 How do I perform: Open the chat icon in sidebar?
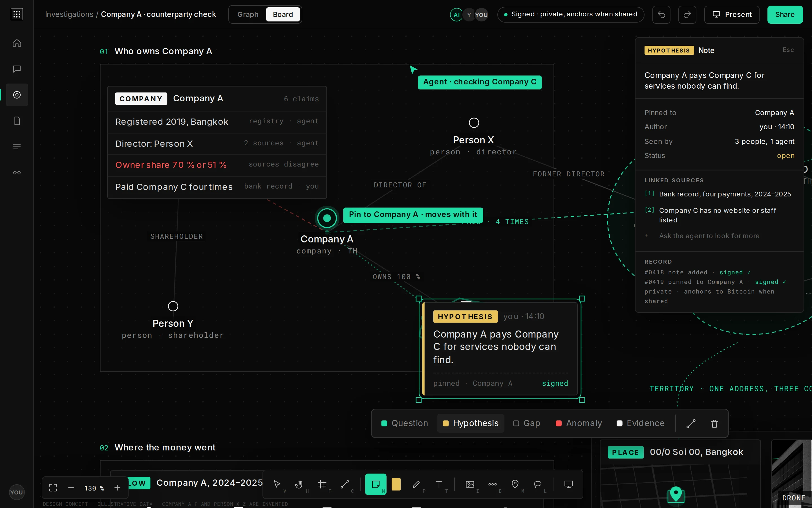click(17, 69)
